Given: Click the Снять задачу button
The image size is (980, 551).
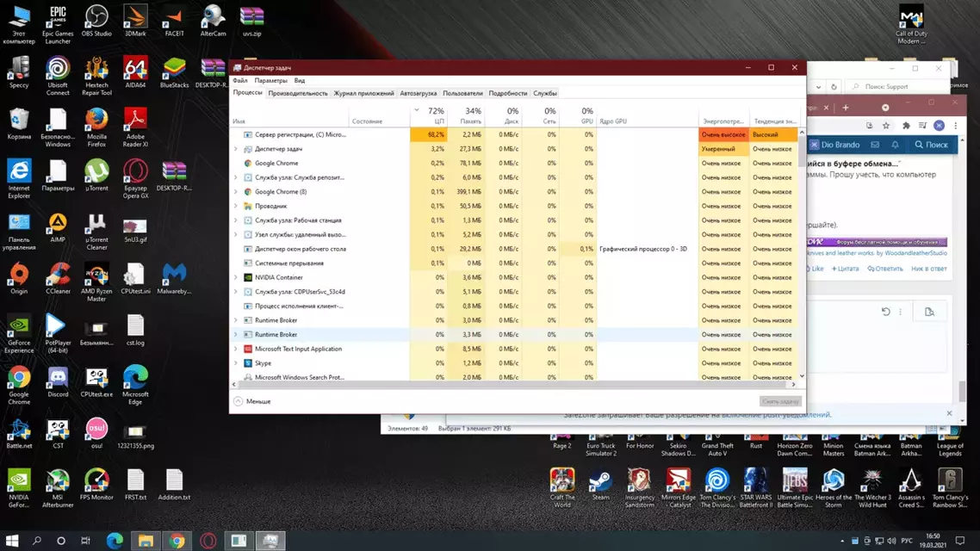Looking at the screenshot, I should coord(780,401).
